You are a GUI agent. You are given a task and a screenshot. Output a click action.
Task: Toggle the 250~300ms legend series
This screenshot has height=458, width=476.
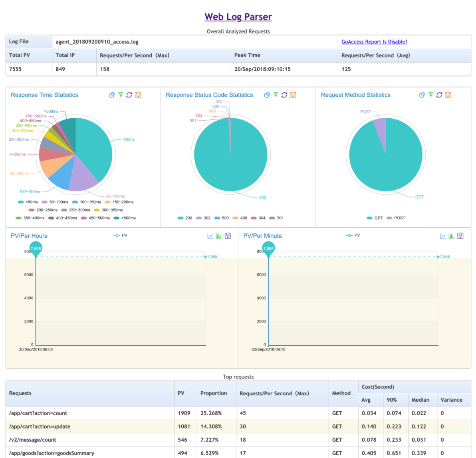[x=75, y=210]
